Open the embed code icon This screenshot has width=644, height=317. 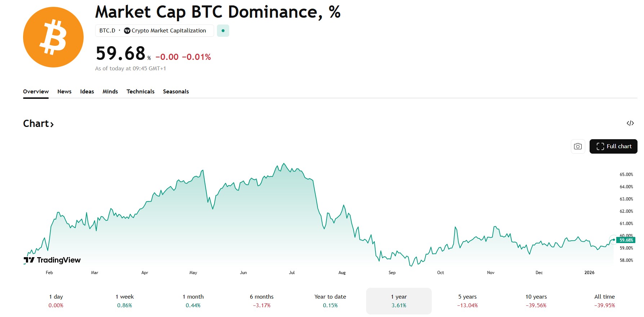[x=630, y=123]
